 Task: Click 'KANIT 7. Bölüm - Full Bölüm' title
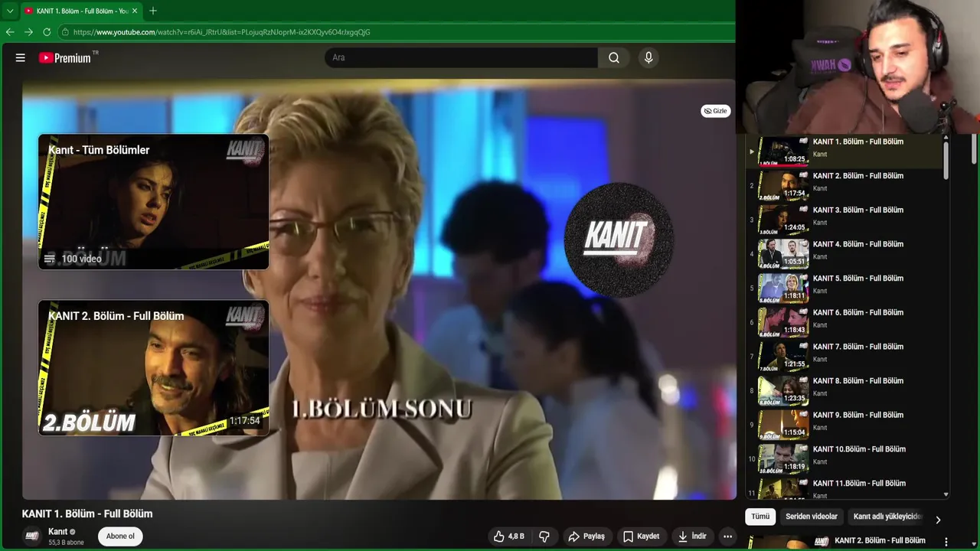pyautogui.click(x=858, y=347)
